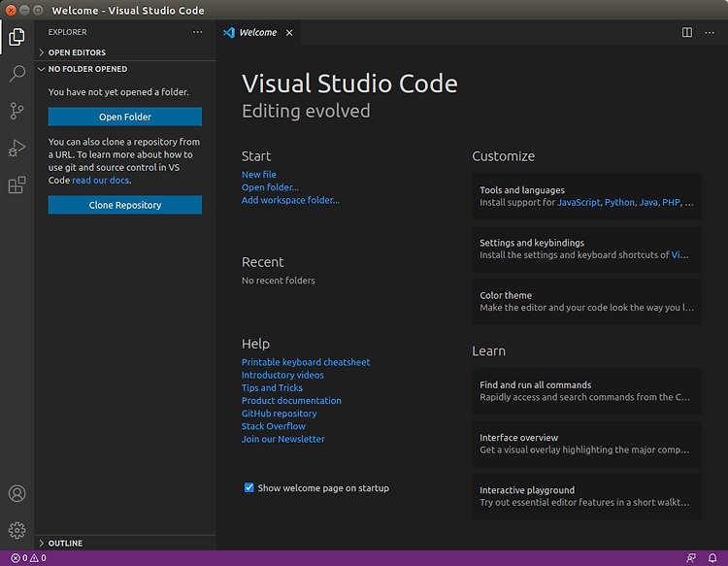Open Stack Overflow link
728x566 pixels.
(x=273, y=426)
